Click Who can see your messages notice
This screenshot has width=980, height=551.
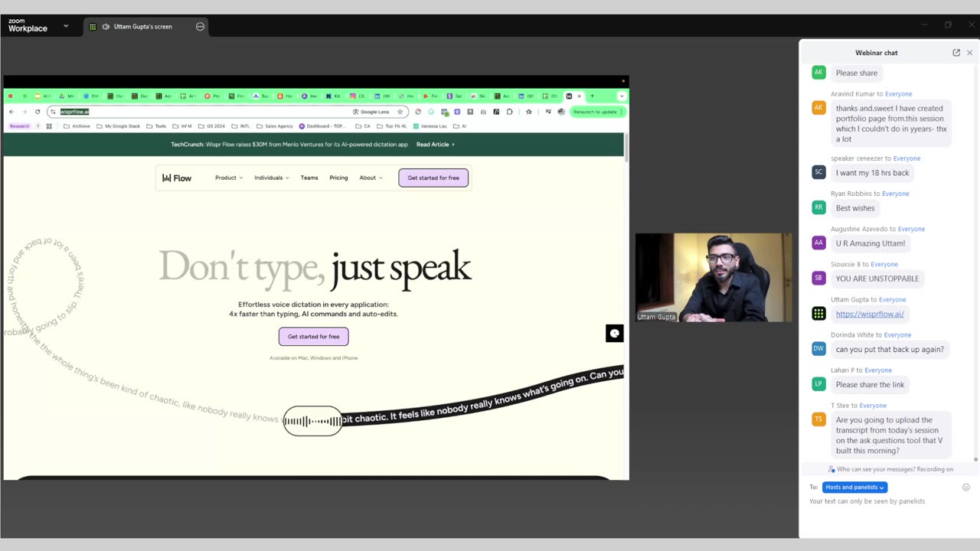pos(891,469)
